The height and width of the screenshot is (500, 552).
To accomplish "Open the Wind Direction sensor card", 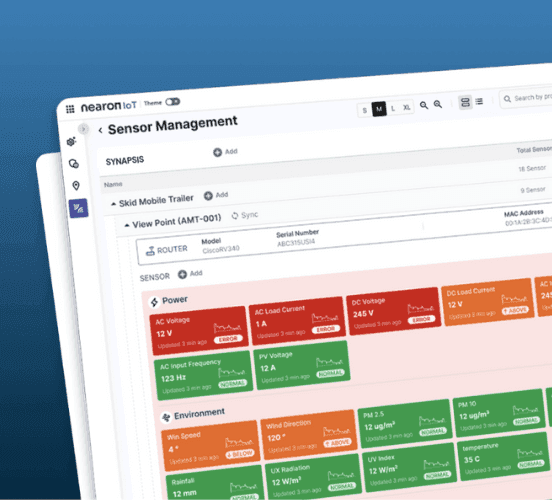I will 309,435.
